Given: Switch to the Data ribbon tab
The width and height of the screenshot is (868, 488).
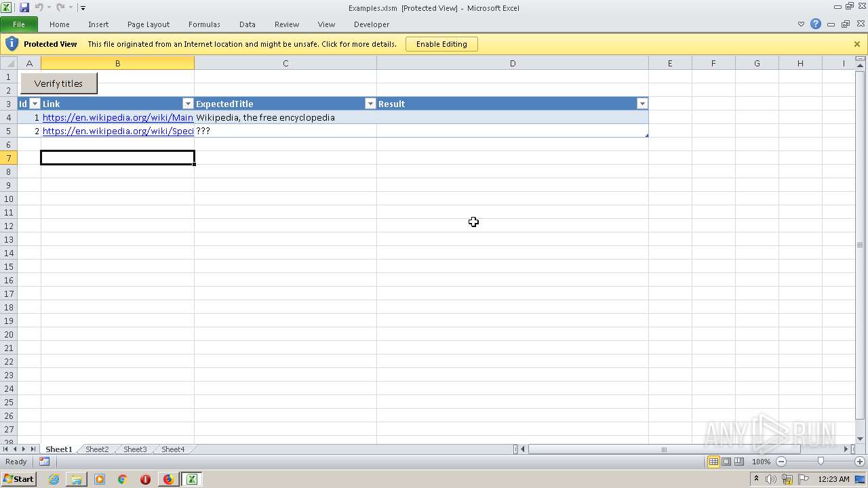Looking at the screenshot, I should [x=248, y=24].
